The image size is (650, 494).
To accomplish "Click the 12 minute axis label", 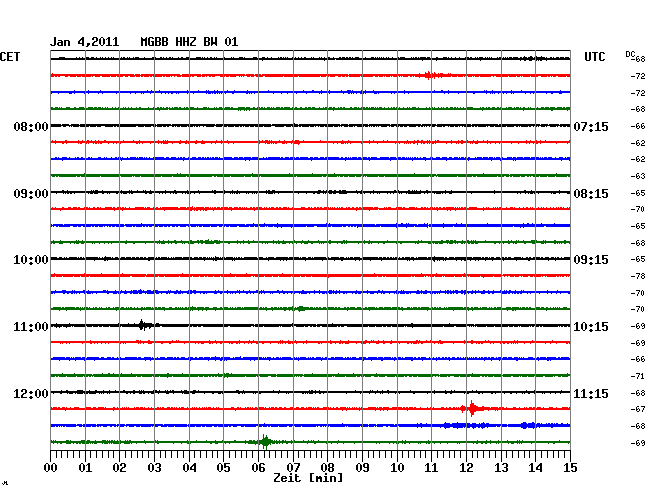I will [x=466, y=468].
